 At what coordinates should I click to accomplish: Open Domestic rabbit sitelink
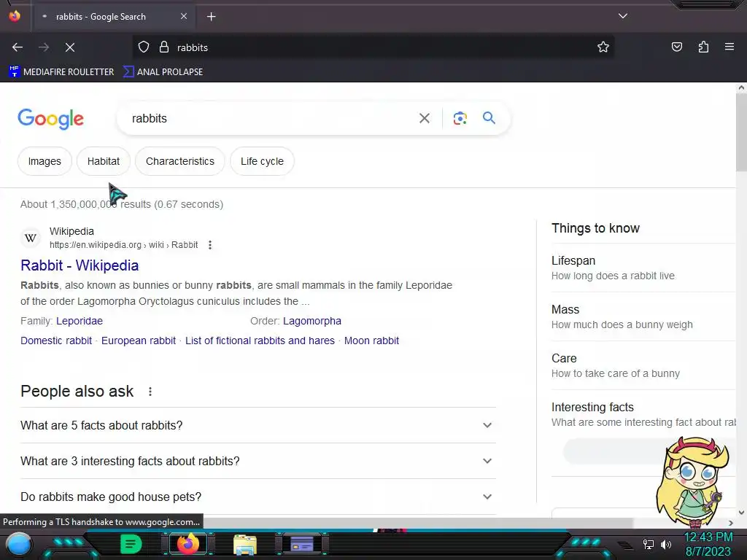click(x=56, y=341)
